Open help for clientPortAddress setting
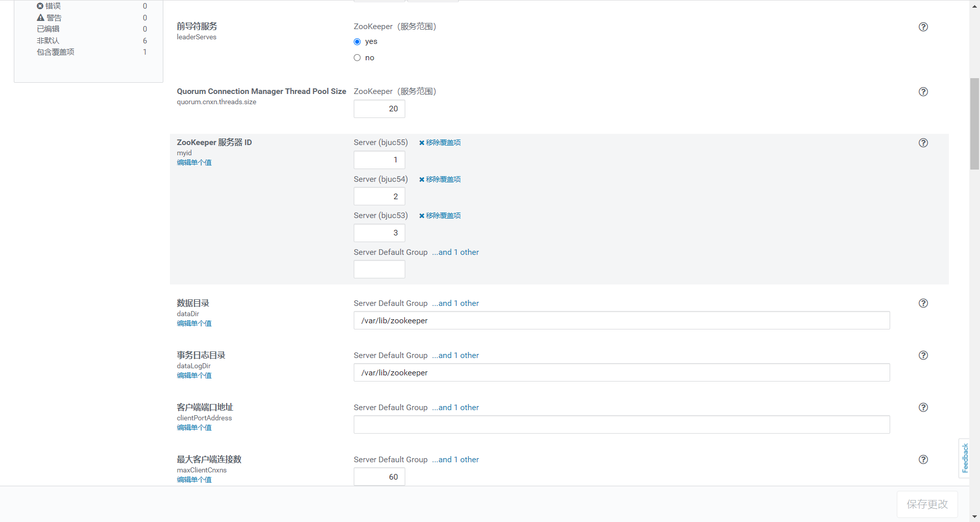The height and width of the screenshot is (522, 980). pos(923,408)
